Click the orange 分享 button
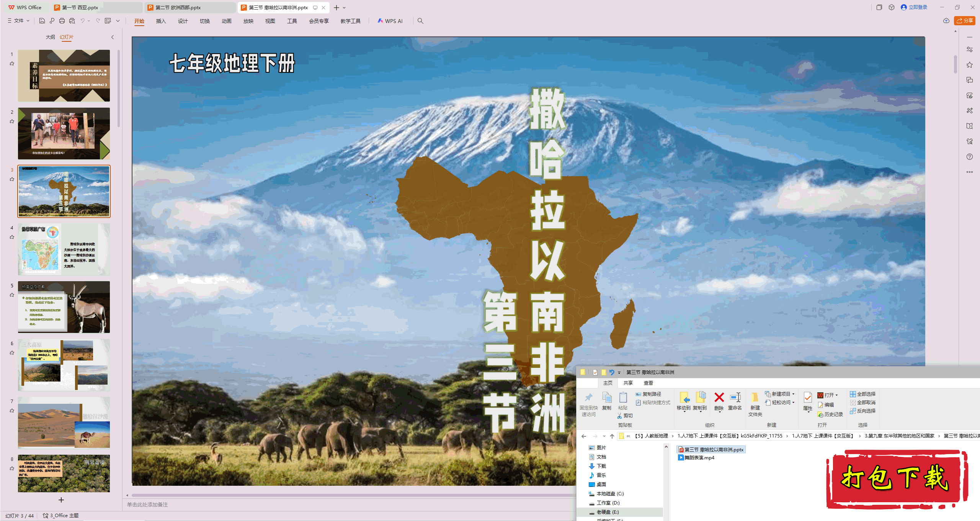This screenshot has width=980, height=521. (964, 21)
